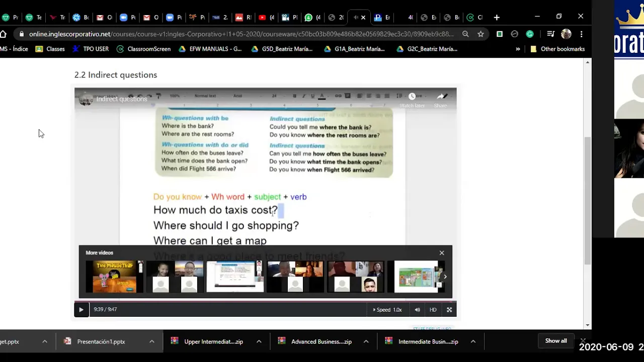Open the Chrome three-dot menu

[581, 34]
